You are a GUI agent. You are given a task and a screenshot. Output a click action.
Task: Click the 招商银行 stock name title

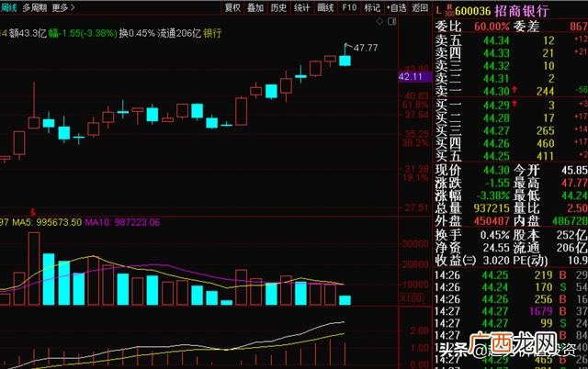click(x=521, y=10)
